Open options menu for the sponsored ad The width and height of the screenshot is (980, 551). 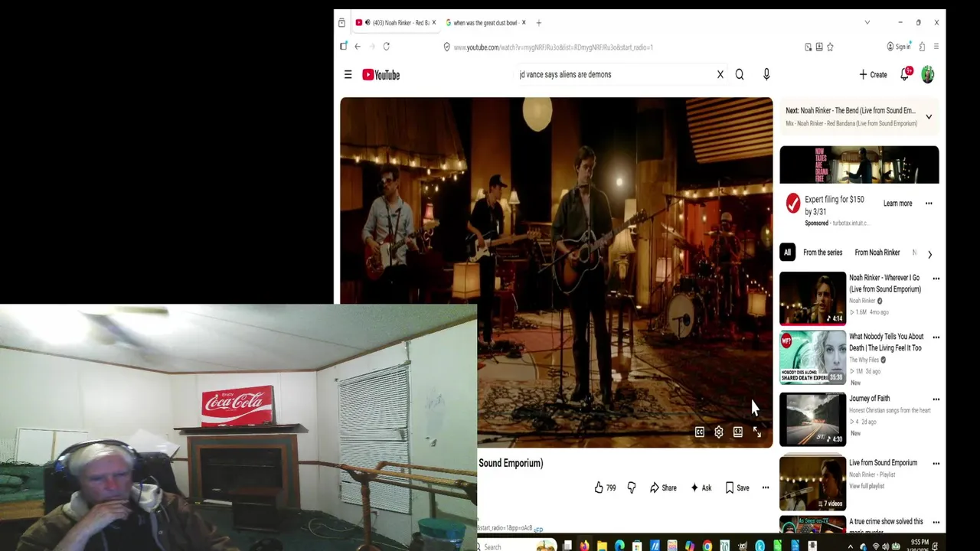[x=929, y=204]
